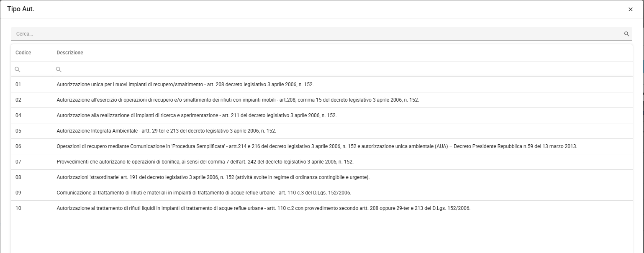
Task: Click the Codice column filter magnifier icon
Action: click(x=18, y=69)
